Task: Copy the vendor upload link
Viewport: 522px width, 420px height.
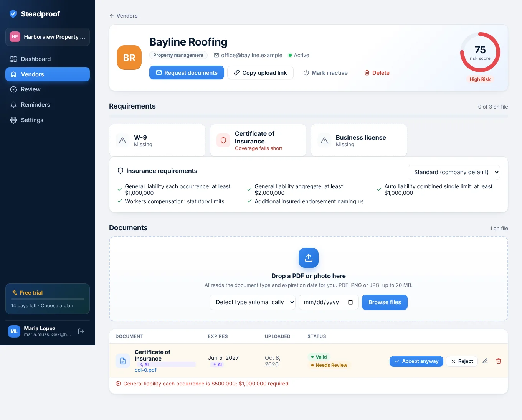Action: (260, 73)
